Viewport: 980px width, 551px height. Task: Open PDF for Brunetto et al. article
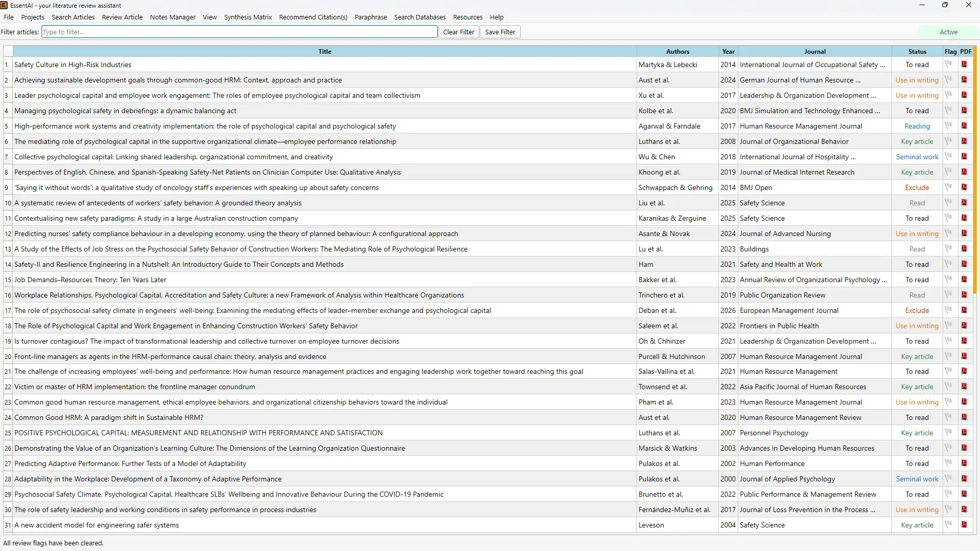pos(964,494)
